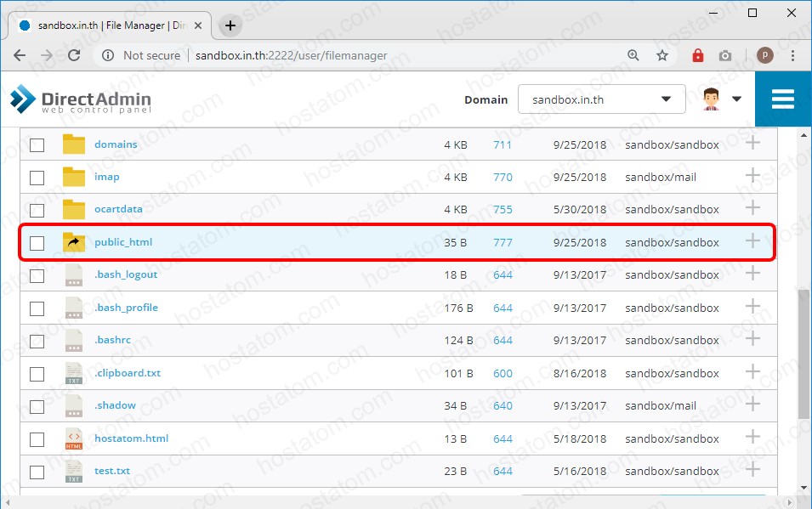Screen dimensions: 812x509
Task: Check the .clipboard.txt row checkbox
Action: (x=37, y=374)
